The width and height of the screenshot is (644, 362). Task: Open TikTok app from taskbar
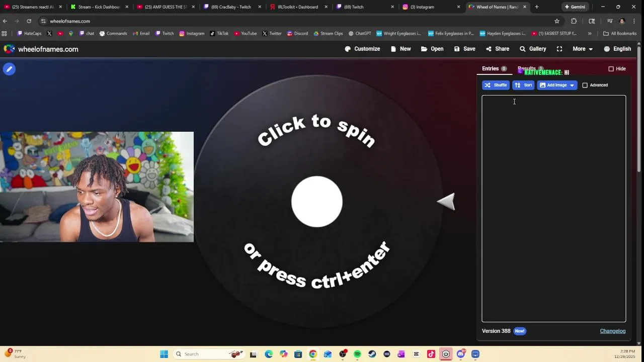[431, 354]
